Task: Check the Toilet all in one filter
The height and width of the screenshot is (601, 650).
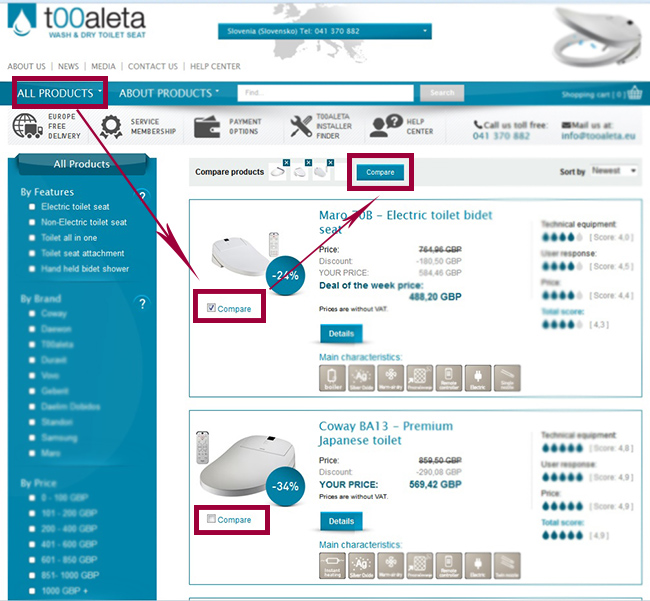Action: point(32,237)
